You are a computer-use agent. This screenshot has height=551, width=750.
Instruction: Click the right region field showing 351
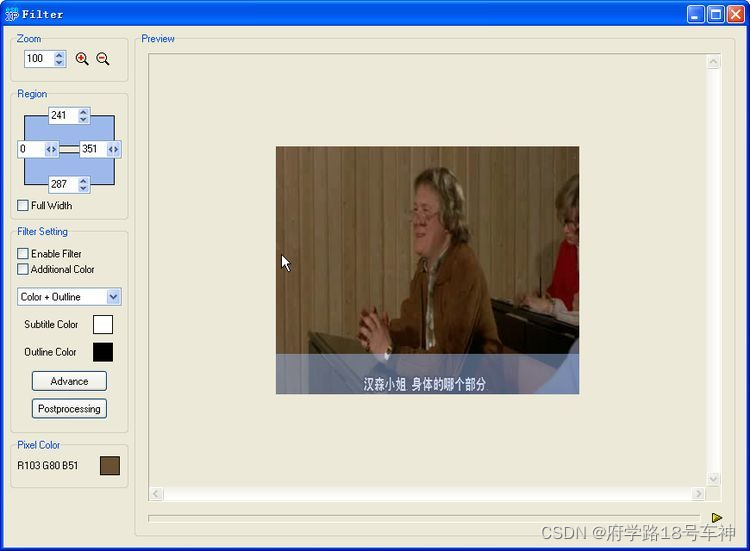93,149
